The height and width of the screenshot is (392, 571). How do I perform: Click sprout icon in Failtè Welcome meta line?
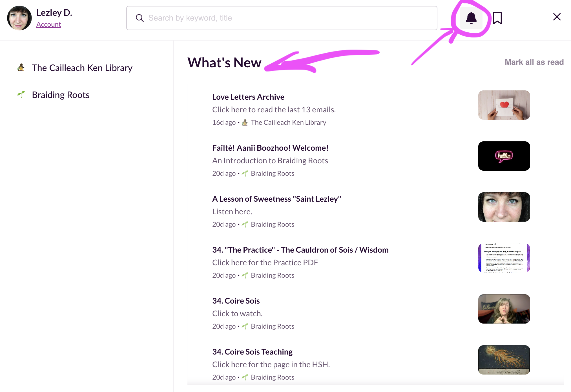coord(245,173)
